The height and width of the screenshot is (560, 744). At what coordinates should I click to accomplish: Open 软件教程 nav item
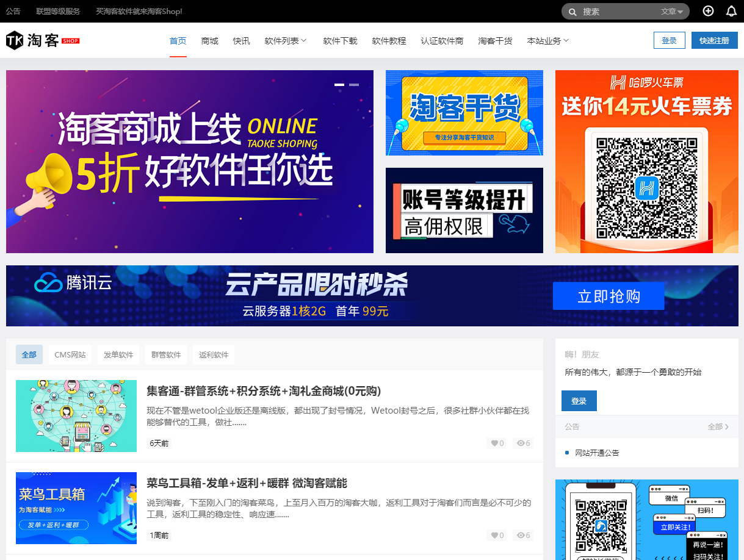389,41
